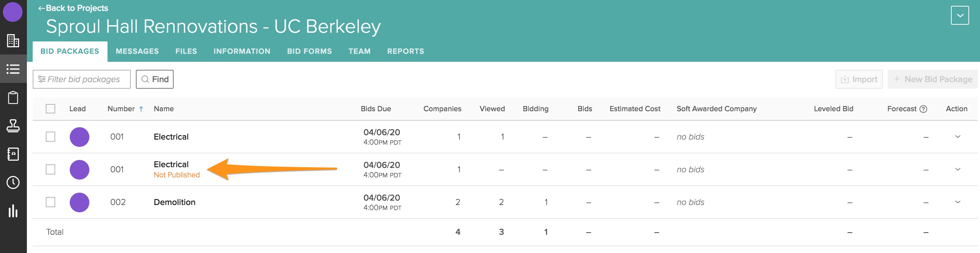Screen dimensions: 980x253
Task: Open the address book sidebar icon
Action: click(x=13, y=154)
